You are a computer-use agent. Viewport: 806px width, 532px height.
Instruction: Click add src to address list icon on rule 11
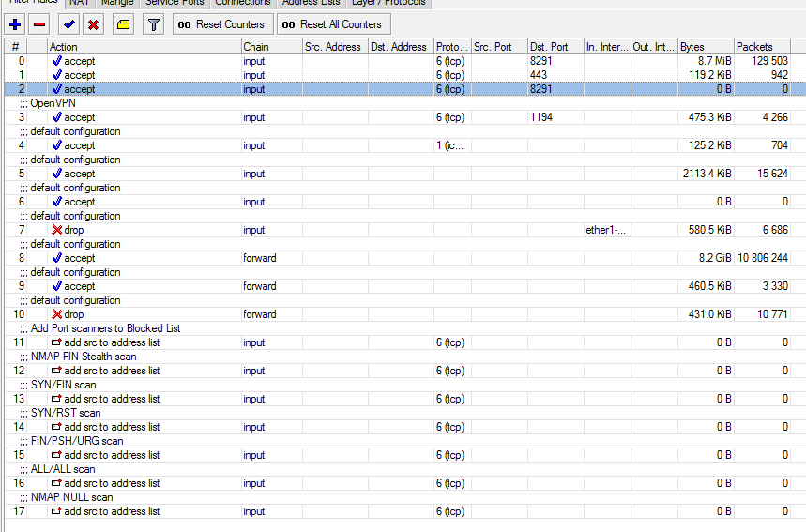57,342
